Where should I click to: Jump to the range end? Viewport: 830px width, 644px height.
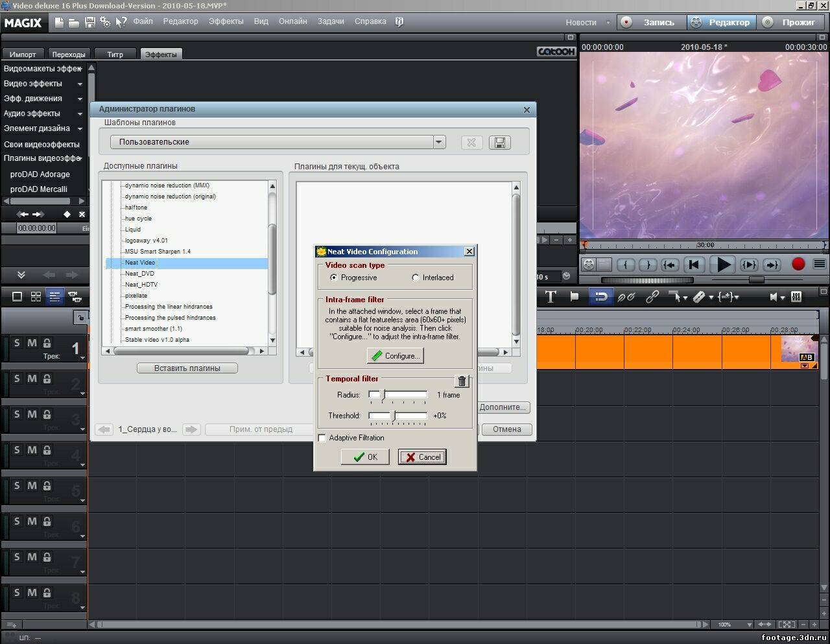(x=772, y=265)
